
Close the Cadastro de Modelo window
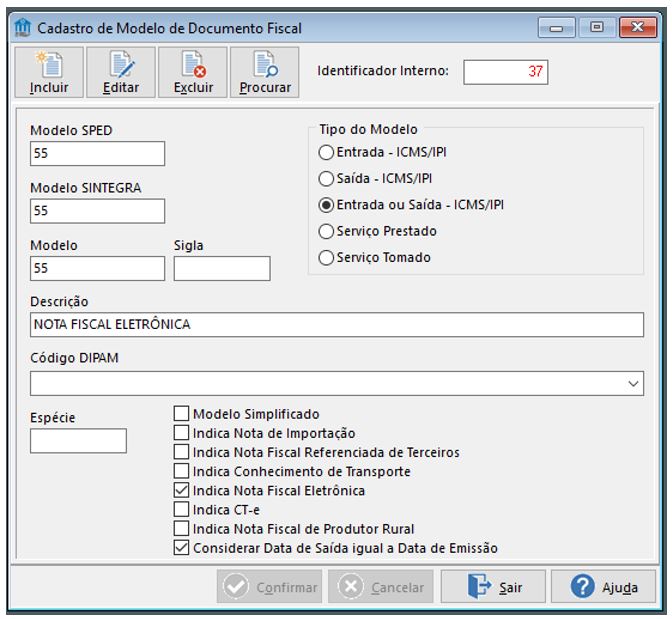638,28
